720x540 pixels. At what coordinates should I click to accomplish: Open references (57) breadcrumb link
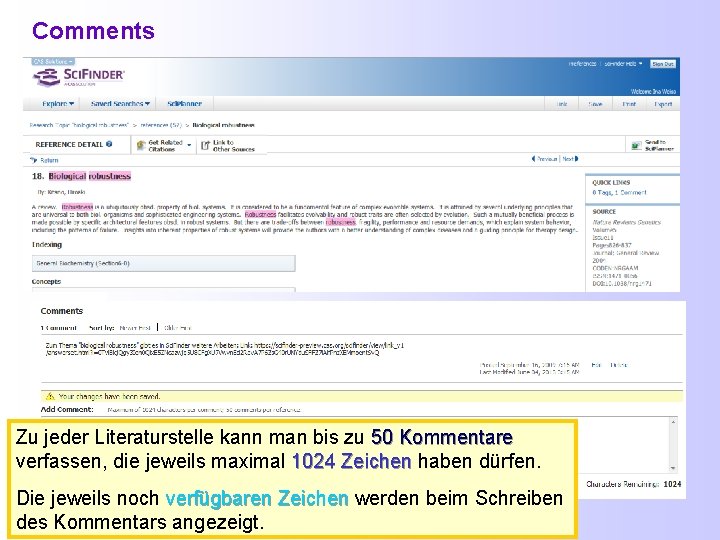point(161,125)
